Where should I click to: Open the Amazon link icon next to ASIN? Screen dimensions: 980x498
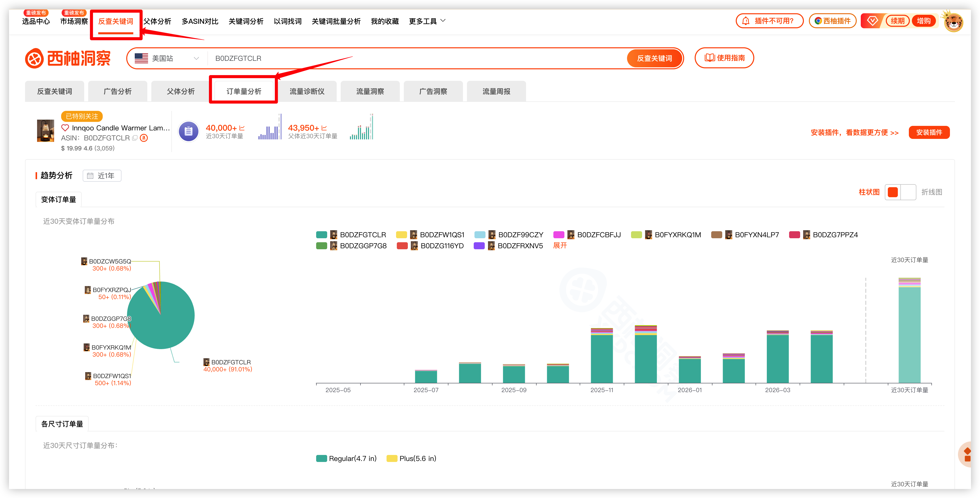pos(144,138)
